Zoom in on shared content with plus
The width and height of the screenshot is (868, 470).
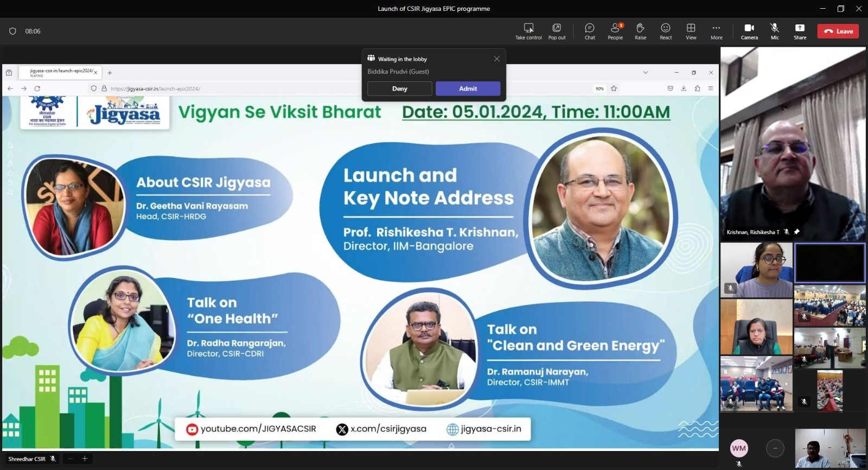[x=85, y=459]
